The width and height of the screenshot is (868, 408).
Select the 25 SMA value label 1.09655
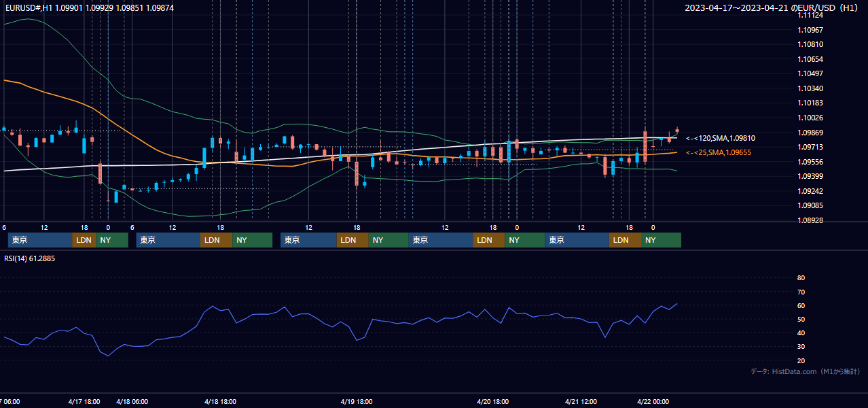[x=718, y=152]
